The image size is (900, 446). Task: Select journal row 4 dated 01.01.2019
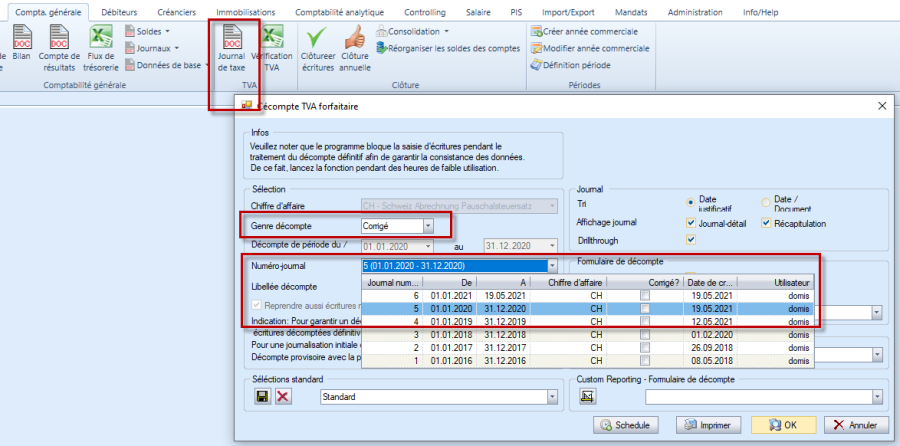588,321
